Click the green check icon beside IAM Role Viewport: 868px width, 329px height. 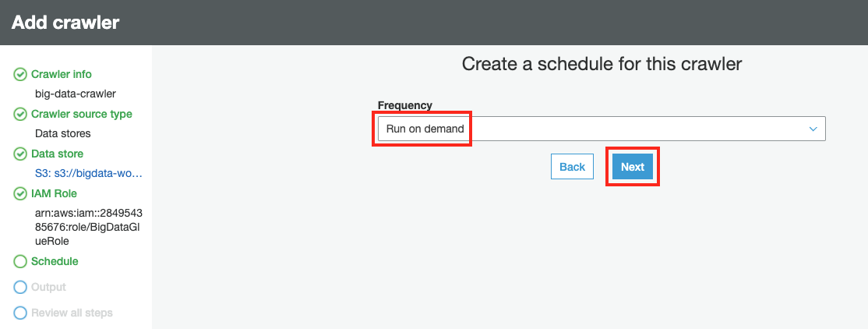(x=20, y=193)
